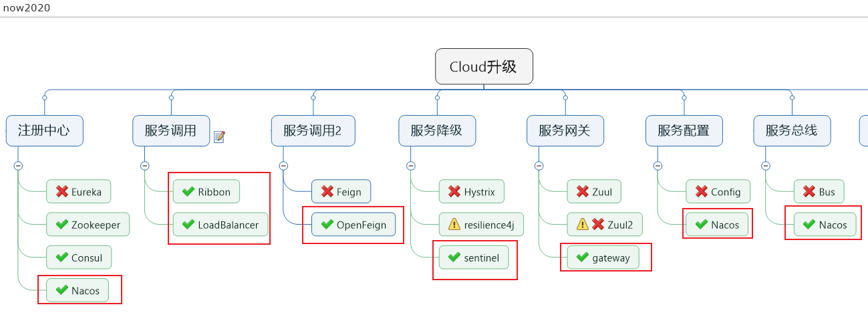Collapse the 注册中心 branch

pyautogui.click(x=18, y=166)
